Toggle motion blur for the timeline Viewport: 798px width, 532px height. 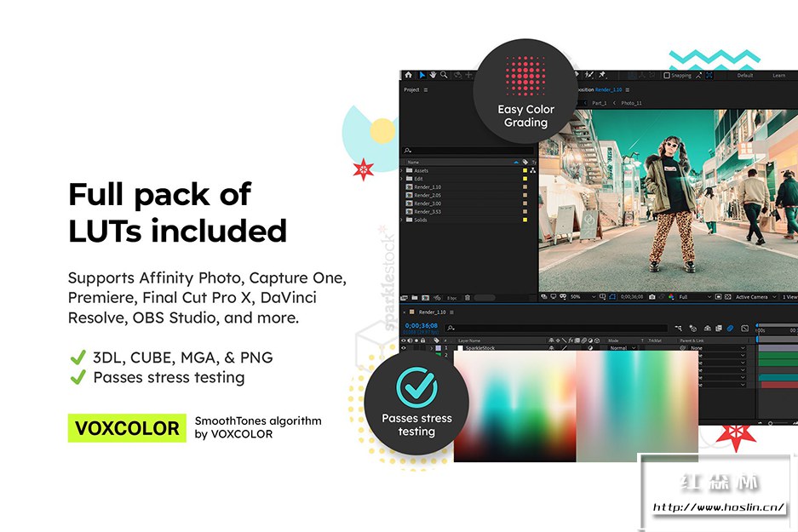coord(731,329)
